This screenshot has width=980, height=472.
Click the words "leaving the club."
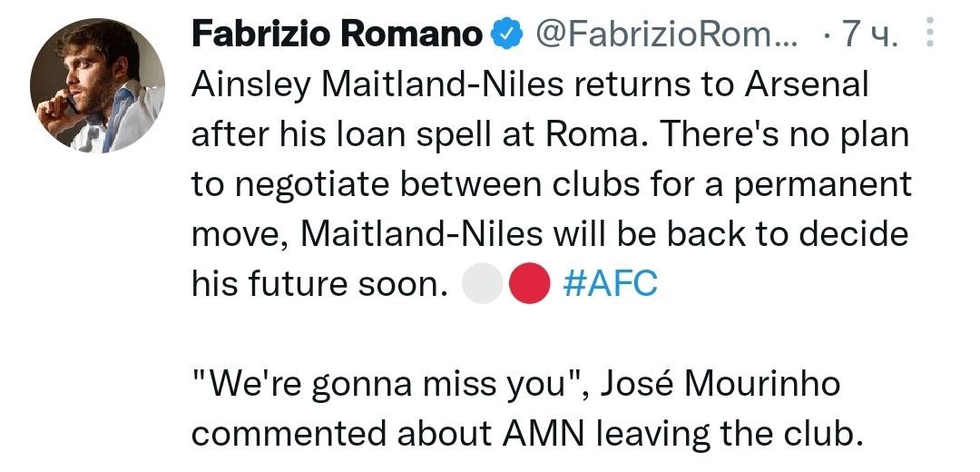tap(726, 434)
